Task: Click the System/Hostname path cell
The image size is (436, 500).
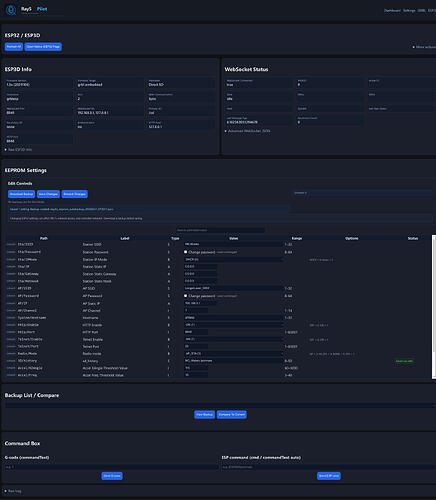Action: pos(32,318)
